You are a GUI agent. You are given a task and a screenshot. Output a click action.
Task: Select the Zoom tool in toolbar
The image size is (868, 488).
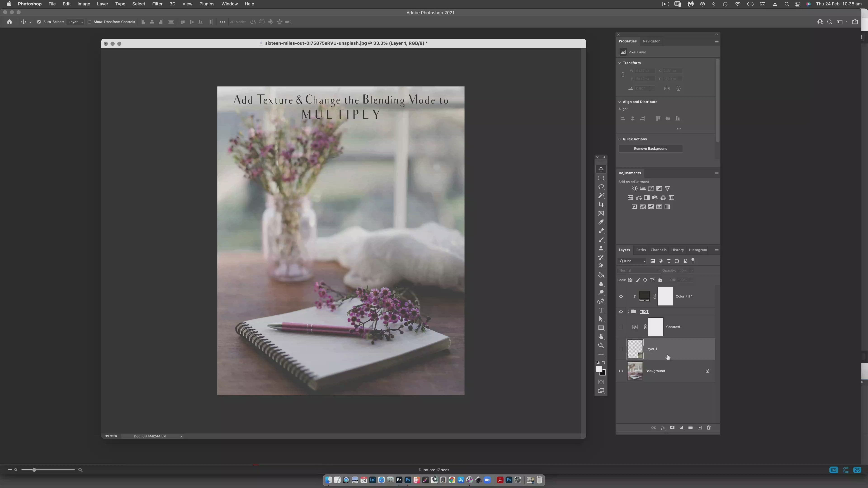click(601, 345)
